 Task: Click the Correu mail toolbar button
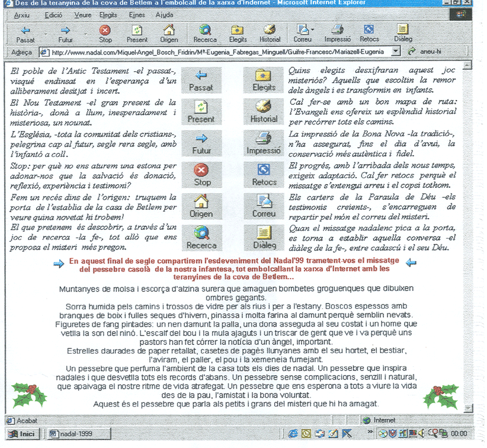[x=302, y=34]
